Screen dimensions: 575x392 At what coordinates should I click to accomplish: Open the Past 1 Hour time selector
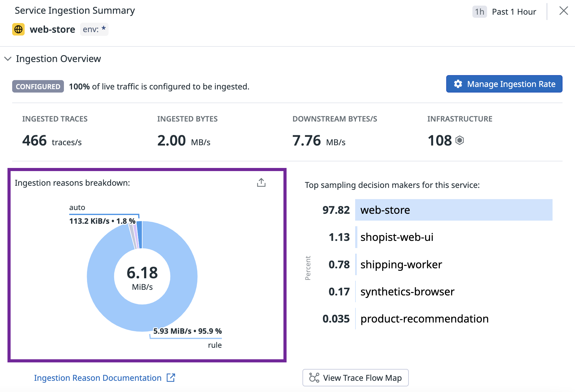click(514, 12)
